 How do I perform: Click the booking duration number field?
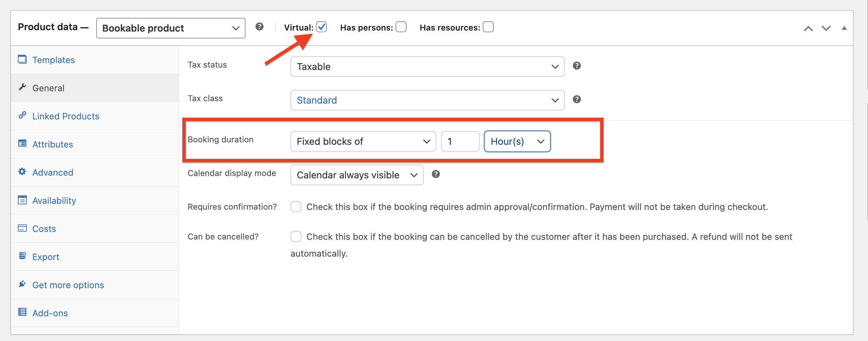point(460,141)
